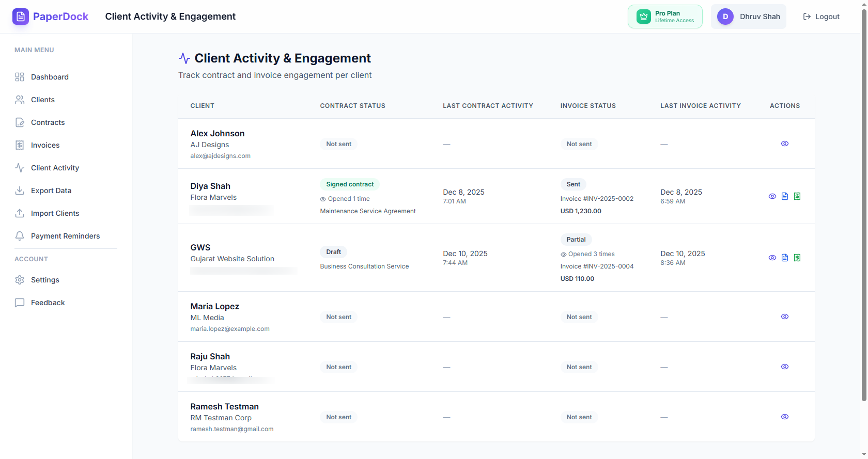This screenshot has width=868, height=459.
Task: Open green invoice icon for GWS row
Action: 797,258
